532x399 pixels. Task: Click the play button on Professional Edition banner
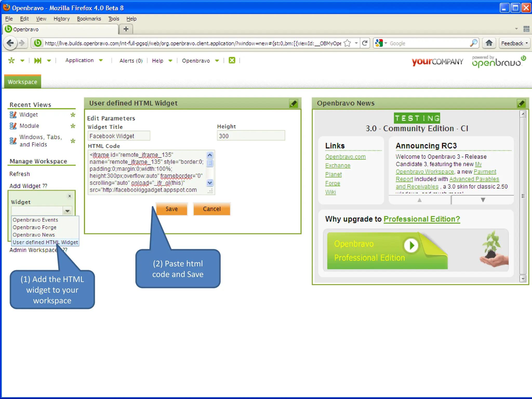[411, 245]
